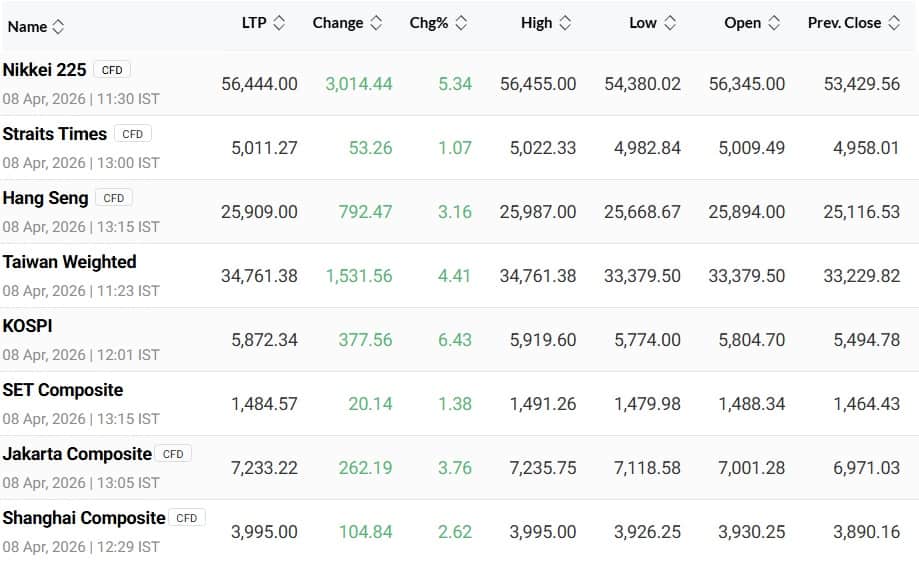This screenshot has width=919, height=575.
Task: Select KOSPI high 5,919.60
Action: (x=543, y=340)
